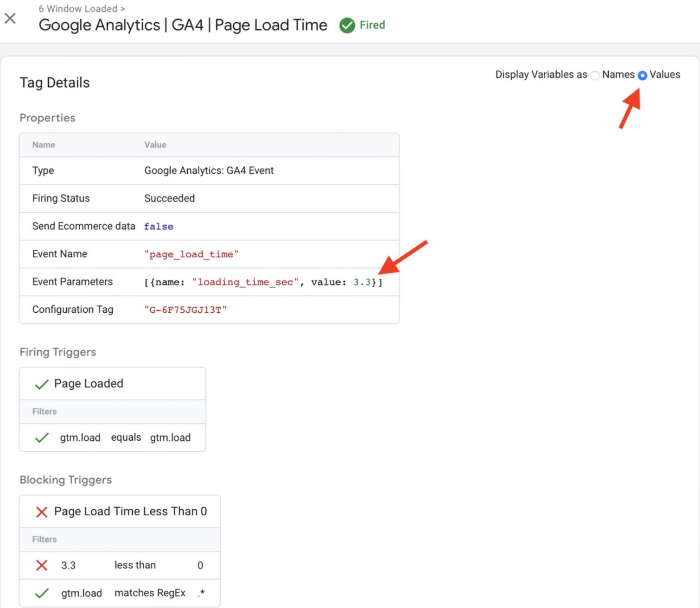Click the "G-6F75JGJ13T" configuration tag value
Image resolution: width=700 pixels, height=608 pixels.
(185, 310)
